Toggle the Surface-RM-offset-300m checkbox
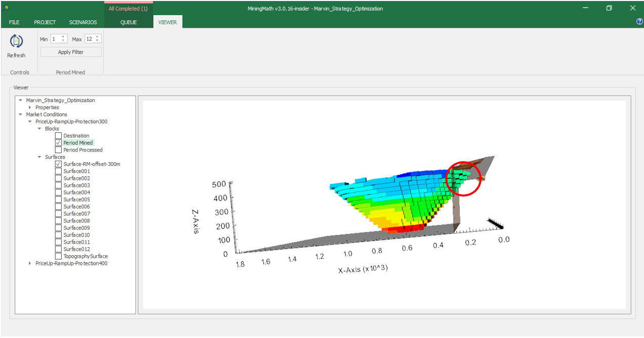Screen dimensions: 644x338 click(x=59, y=164)
